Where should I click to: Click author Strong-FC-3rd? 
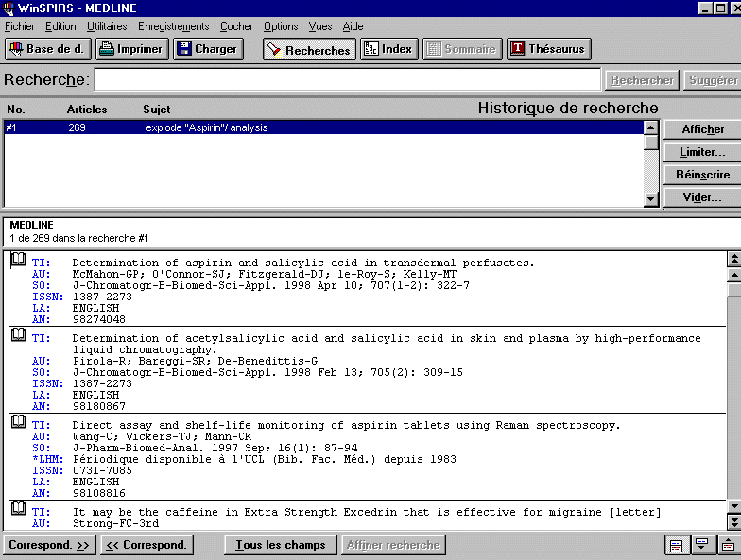click(x=115, y=523)
